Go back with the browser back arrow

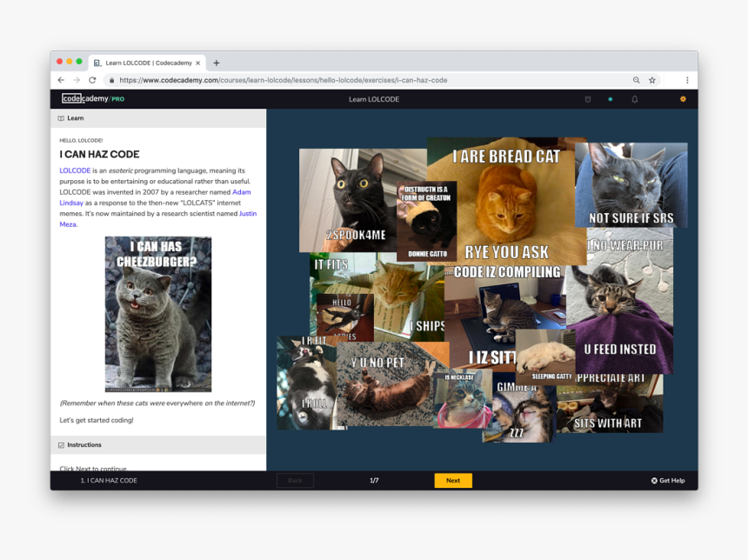click(x=61, y=80)
